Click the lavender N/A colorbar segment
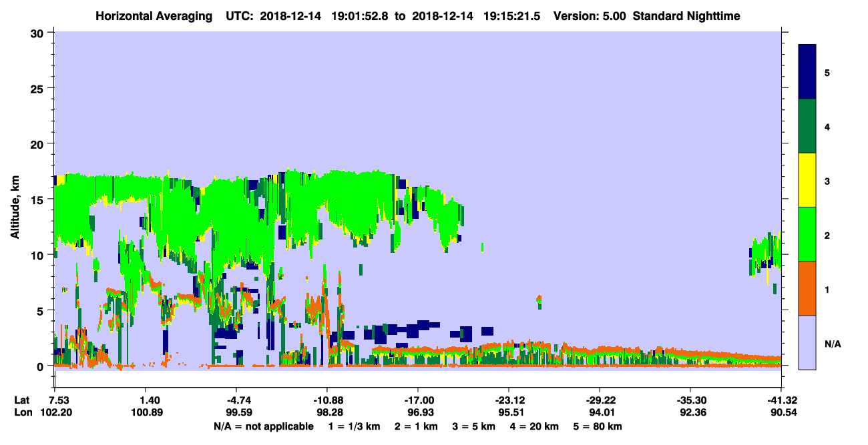Image resolution: width=868 pixels, height=445 pixels. point(807,342)
